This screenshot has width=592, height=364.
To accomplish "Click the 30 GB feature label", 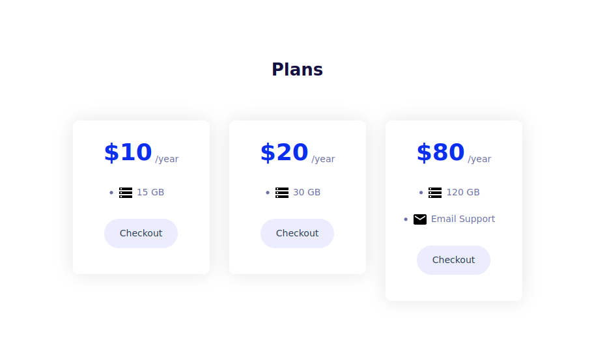I will [307, 192].
